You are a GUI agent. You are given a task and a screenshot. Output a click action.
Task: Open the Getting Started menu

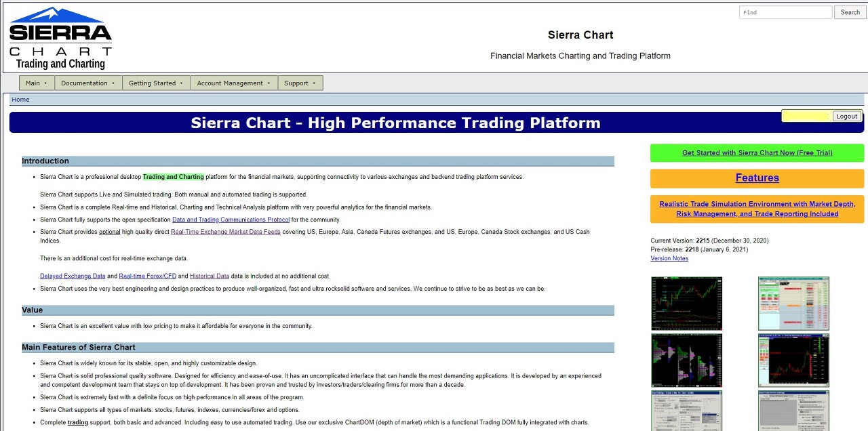point(157,83)
